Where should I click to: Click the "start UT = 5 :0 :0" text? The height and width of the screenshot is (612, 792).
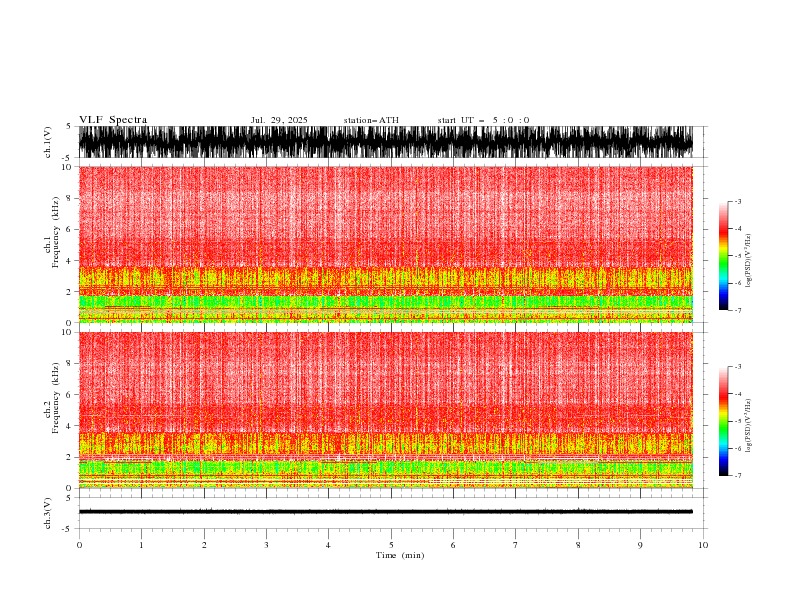(483, 120)
